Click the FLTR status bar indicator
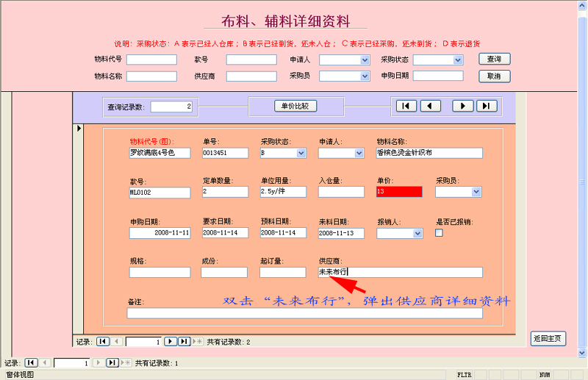Screen dimensions: 588x380 coord(465,375)
